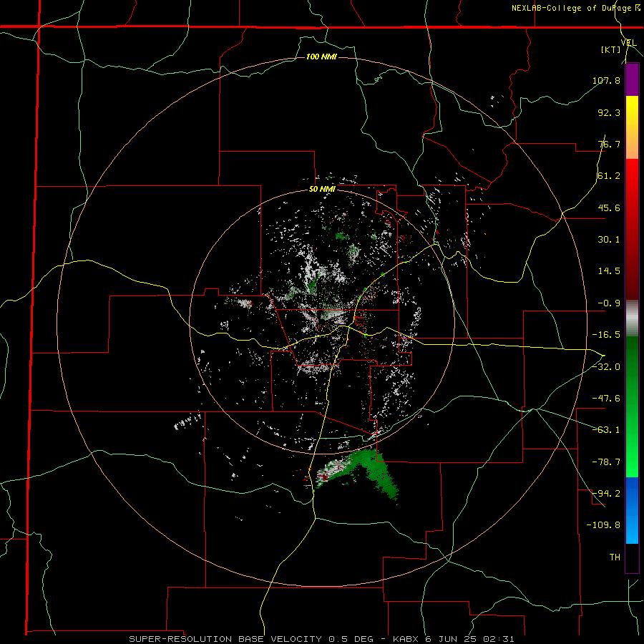Click the purple segment of the velocity color bar
This screenshot has height=644, width=644.
[632, 79]
